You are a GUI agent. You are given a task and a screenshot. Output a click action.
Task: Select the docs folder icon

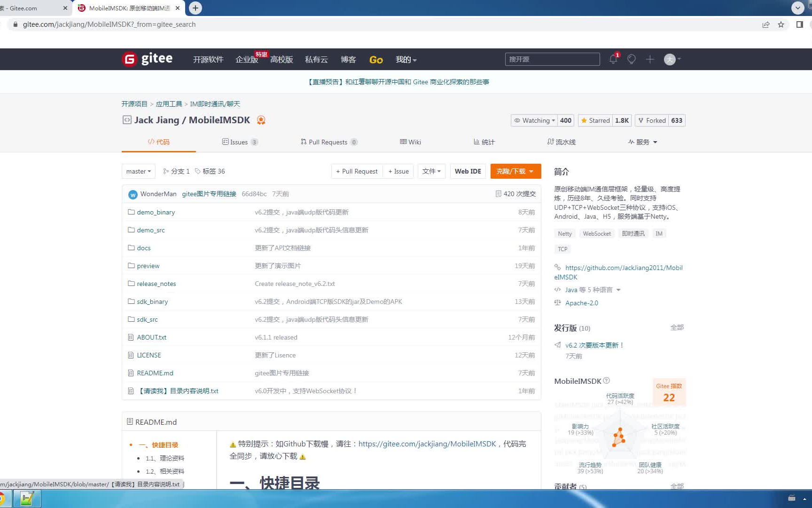132,247
